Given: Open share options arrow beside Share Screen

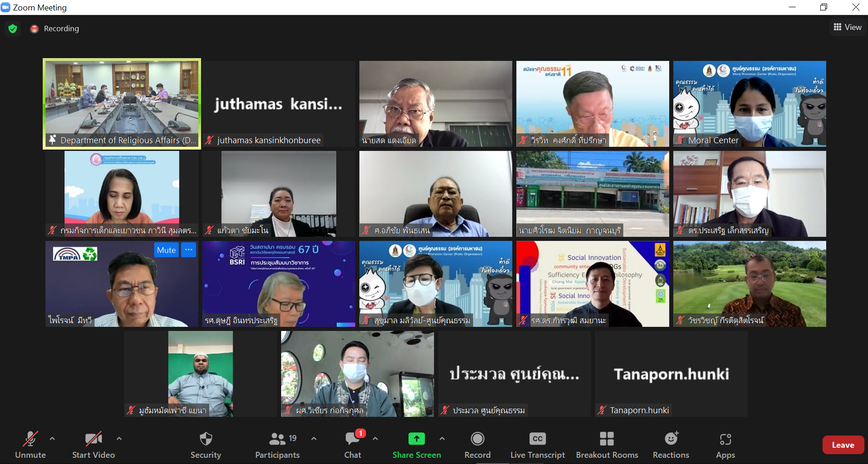Looking at the screenshot, I should 442,438.
